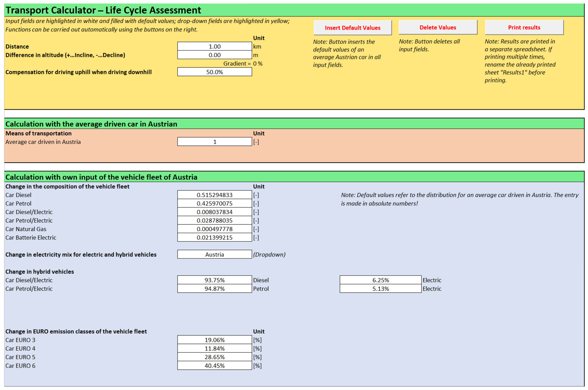Viewport: 588px width, 390px height.
Task: Click the Car Petrol fleet share field
Action: pos(214,203)
